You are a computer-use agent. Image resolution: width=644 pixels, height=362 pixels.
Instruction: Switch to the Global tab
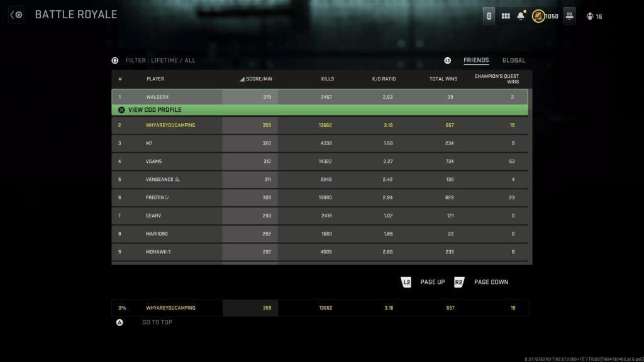point(514,60)
